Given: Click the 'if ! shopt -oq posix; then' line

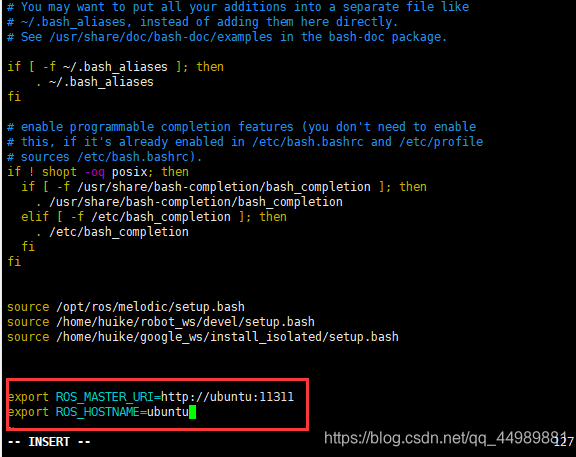Looking at the screenshot, I should tap(98, 172).
